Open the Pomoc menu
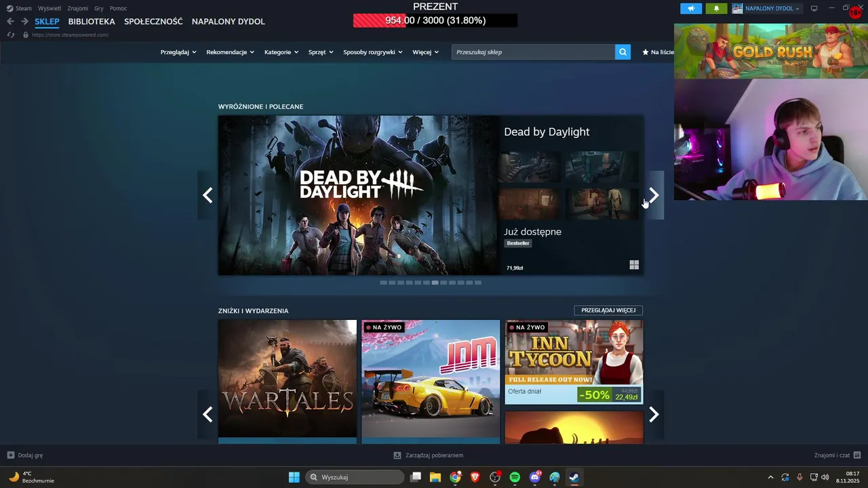The image size is (868, 488). point(118,8)
